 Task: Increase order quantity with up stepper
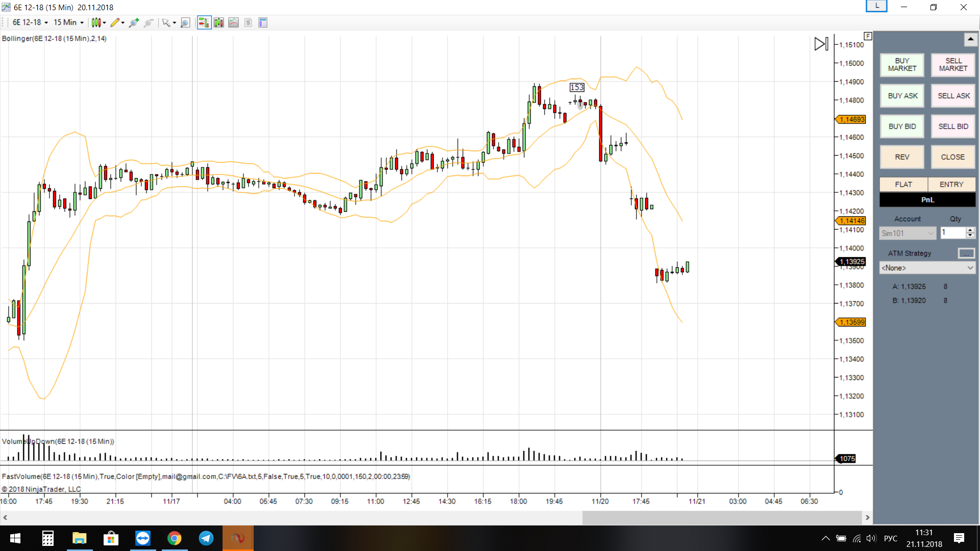(x=970, y=230)
